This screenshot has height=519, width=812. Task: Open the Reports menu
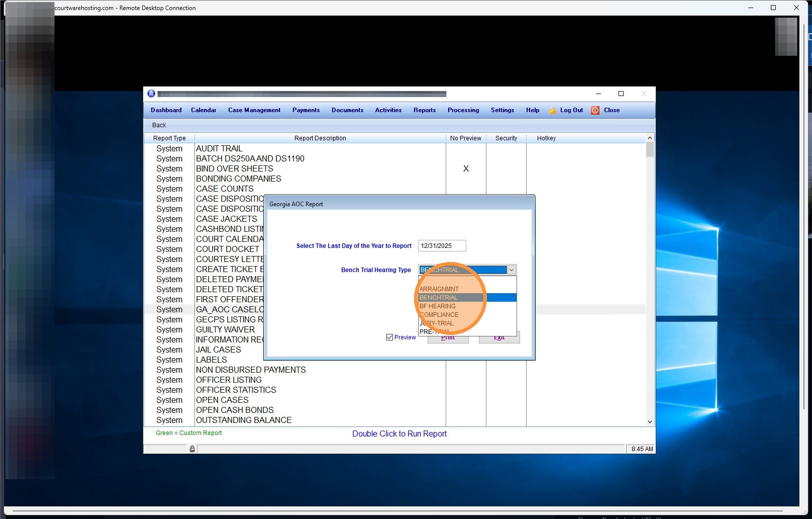pyautogui.click(x=425, y=110)
